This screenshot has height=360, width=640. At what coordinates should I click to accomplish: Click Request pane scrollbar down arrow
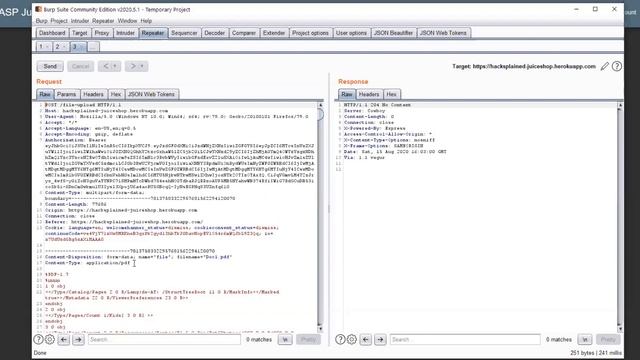point(320,329)
